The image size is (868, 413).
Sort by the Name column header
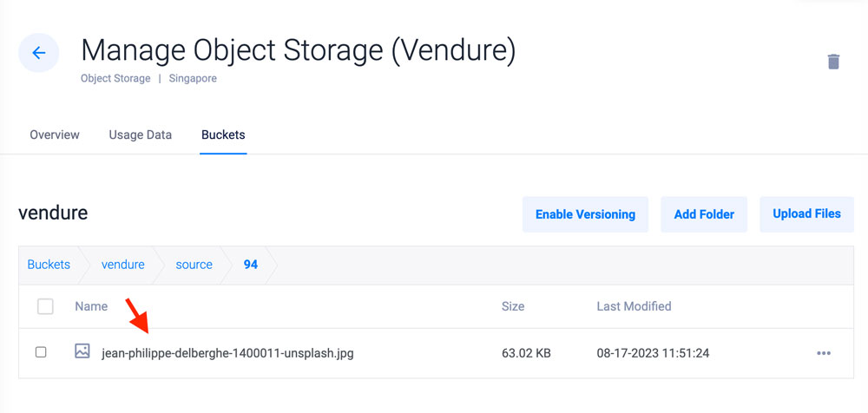tap(91, 306)
